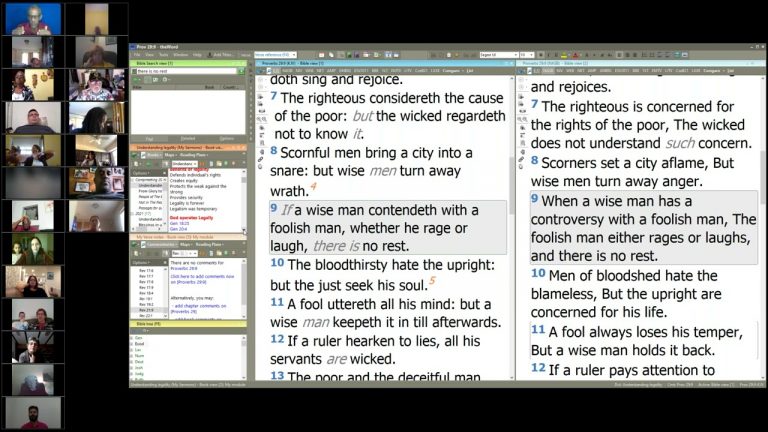Open the Verse reference dropdown
The width and height of the screenshot is (768, 432).
pyautogui.click(x=274, y=54)
